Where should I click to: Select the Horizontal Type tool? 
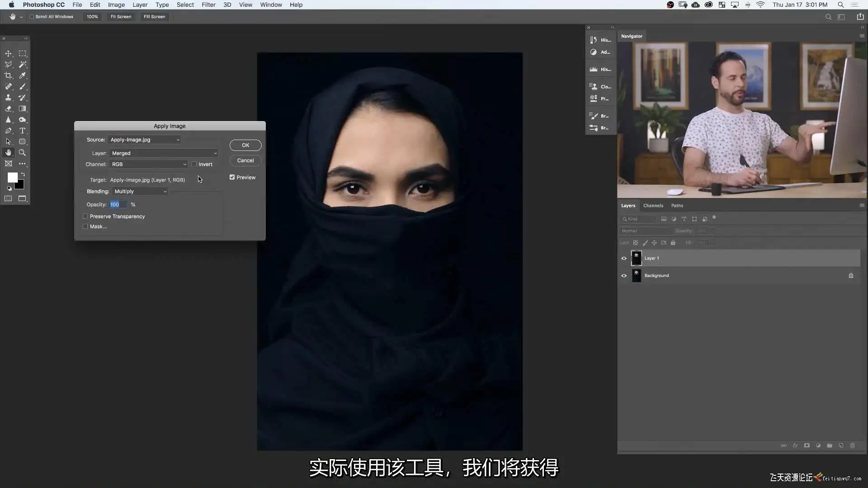coord(22,131)
